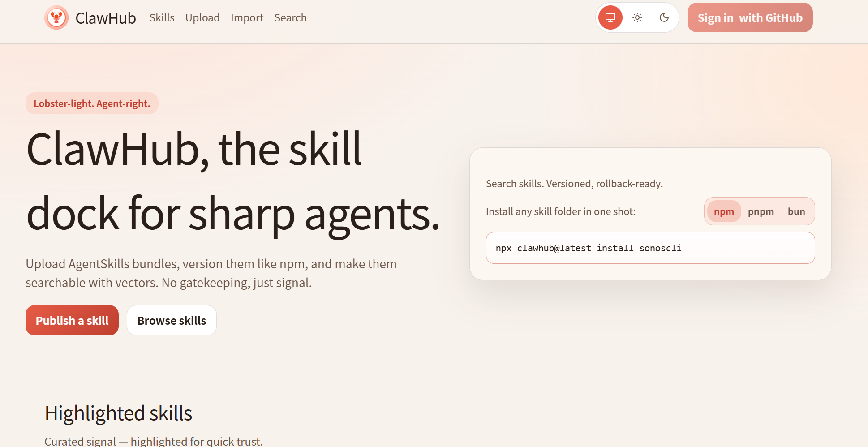Select bun package manager option
This screenshot has width=868, height=447.
click(796, 211)
